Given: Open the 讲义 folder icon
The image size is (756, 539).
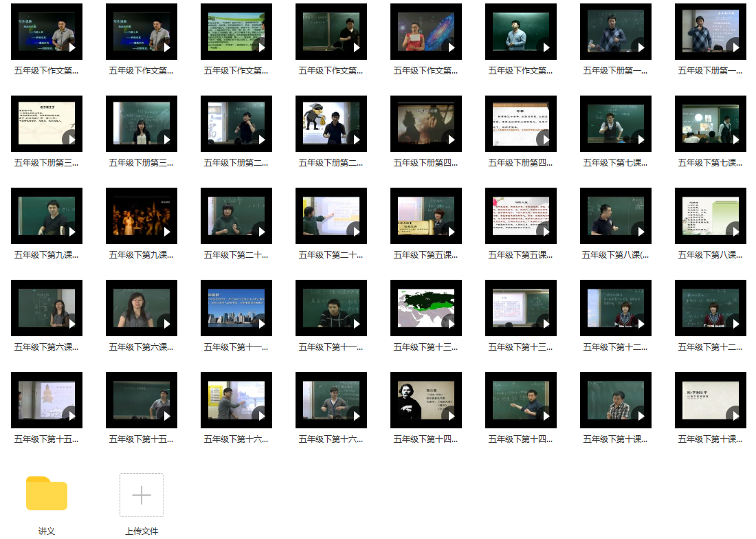Looking at the screenshot, I should (47, 494).
